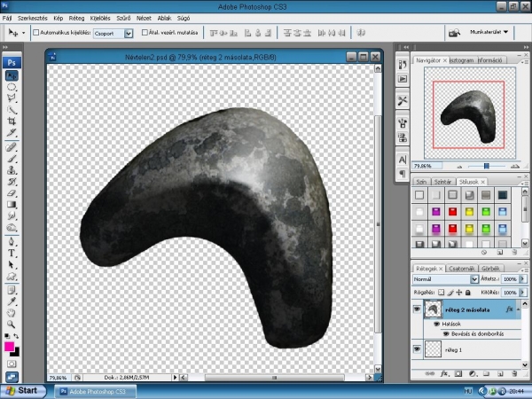Toggle Bevésés és domborítás effect visibility
This screenshot has width=532, height=399.
(x=446, y=334)
